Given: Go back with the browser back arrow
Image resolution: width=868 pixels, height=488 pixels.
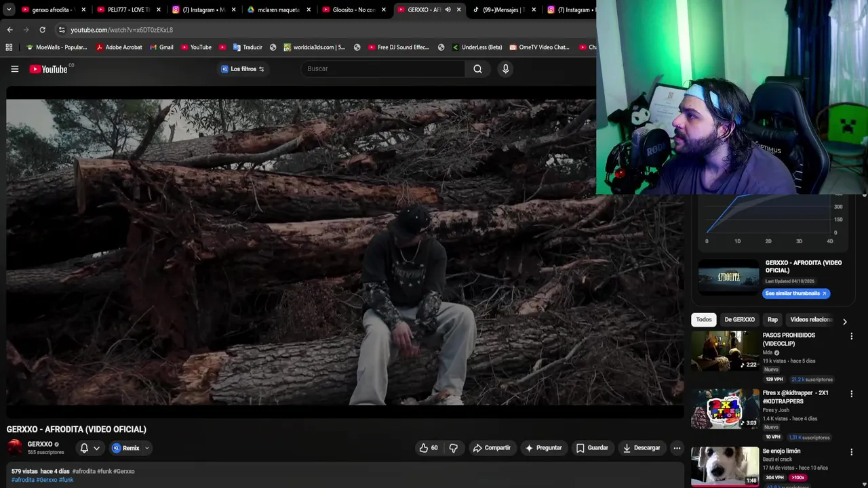Looking at the screenshot, I should tap(9, 30).
